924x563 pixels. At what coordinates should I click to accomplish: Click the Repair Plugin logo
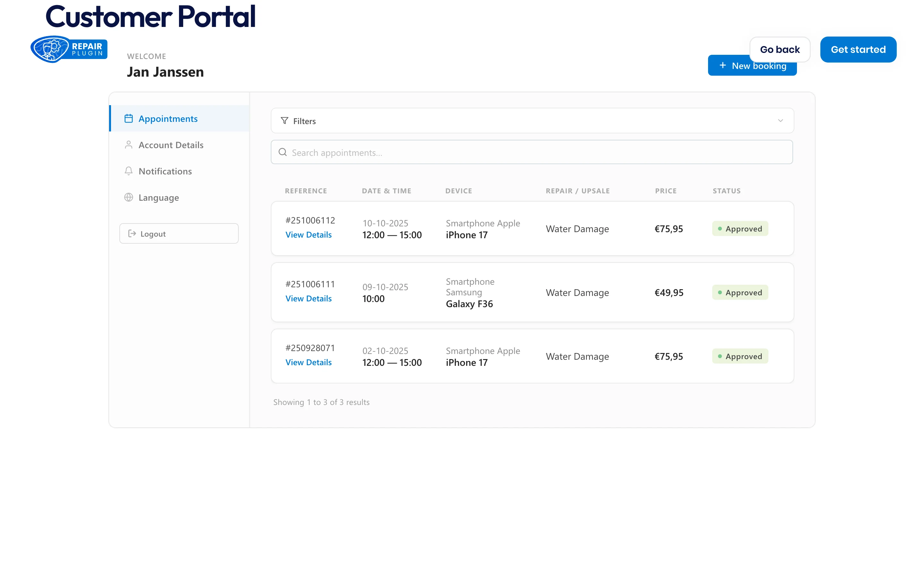point(69,49)
